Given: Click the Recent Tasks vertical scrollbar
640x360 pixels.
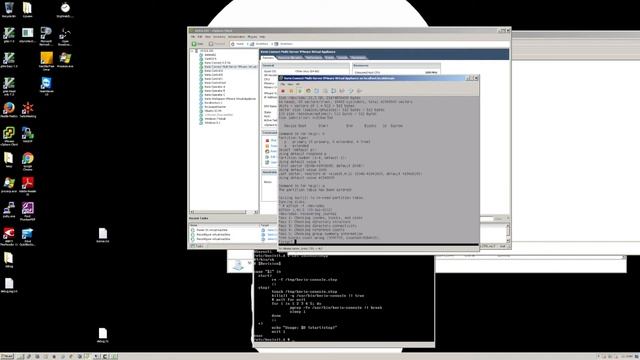Looking at the screenshot, I should (x=508, y=233).
